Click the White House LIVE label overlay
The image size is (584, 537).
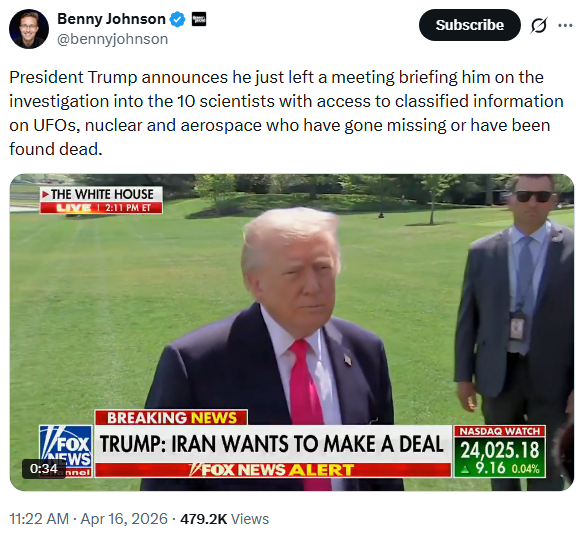[101, 200]
